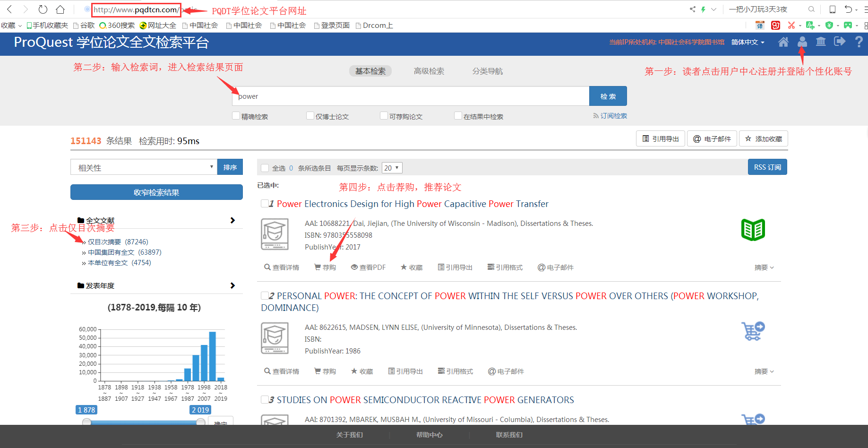
Task: Click the home icon in header
Action: click(x=783, y=42)
